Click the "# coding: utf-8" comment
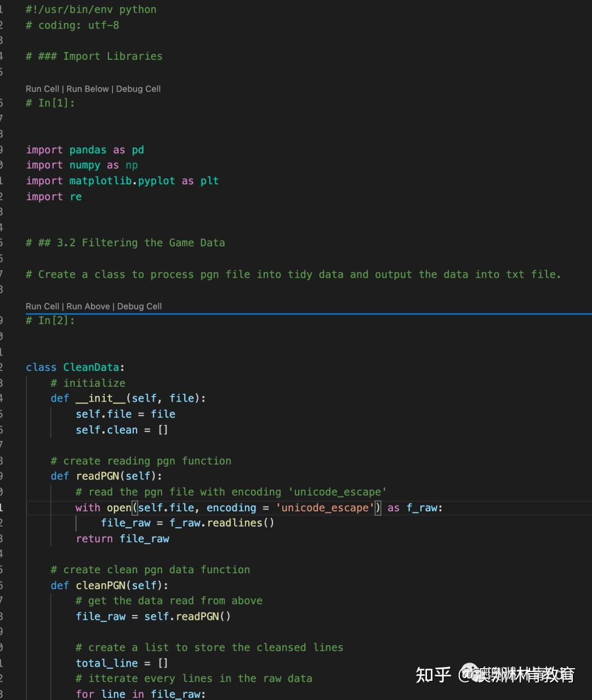Viewport: 592px width, 700px height. coord(72,25)
